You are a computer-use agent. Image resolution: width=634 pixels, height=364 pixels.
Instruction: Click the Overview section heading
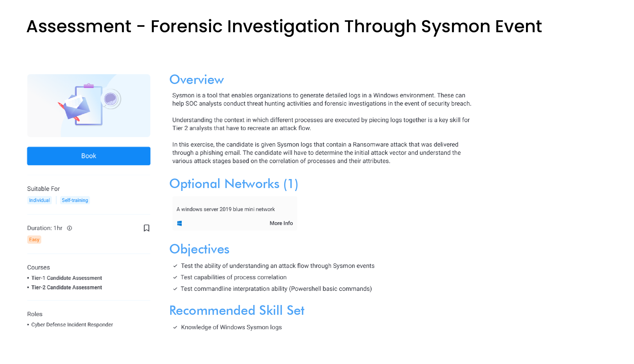point(196,80)
